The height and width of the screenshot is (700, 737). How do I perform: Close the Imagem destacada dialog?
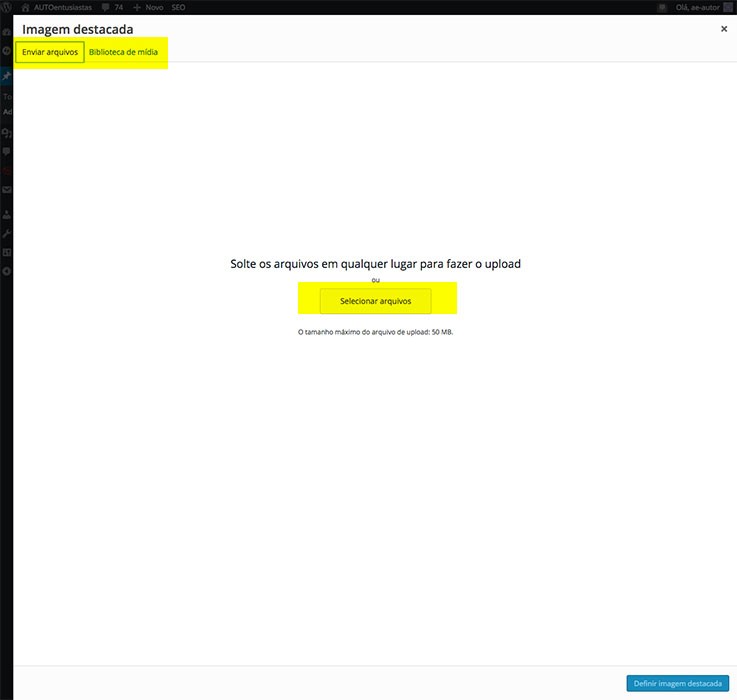click(724, 30)
